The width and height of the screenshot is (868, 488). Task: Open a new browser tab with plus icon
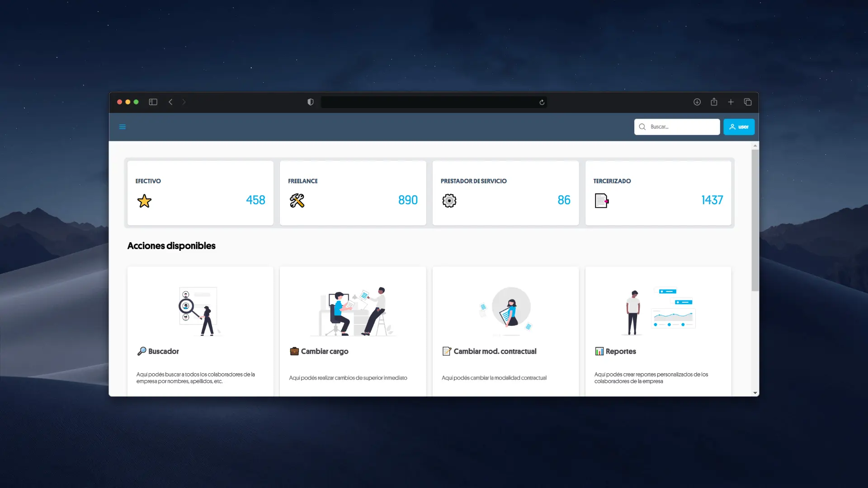pyautogui.click(x=731, y=102)
